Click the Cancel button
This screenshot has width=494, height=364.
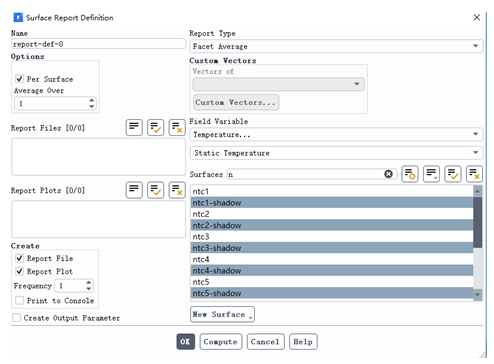click(x=265, y=342)
